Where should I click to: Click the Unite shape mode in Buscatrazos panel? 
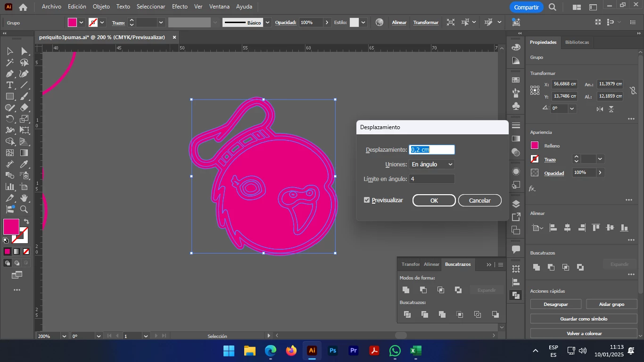pyautogui.click(x=406, y=290)
